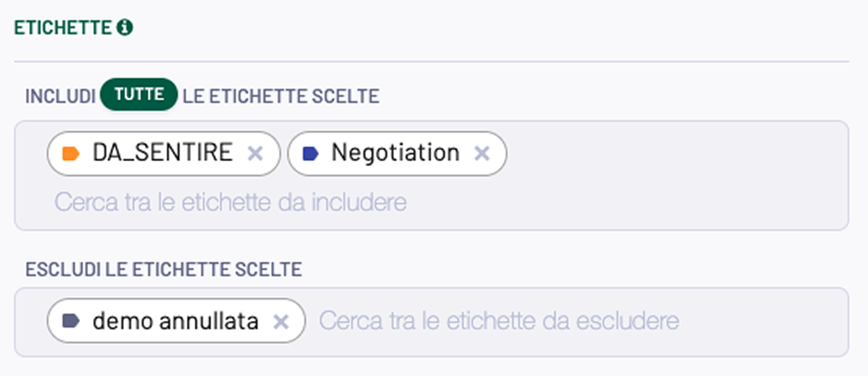Click empty right end of exclude labels box
The width and height of the screenshot is (868, 376).
tap(761, 321)
